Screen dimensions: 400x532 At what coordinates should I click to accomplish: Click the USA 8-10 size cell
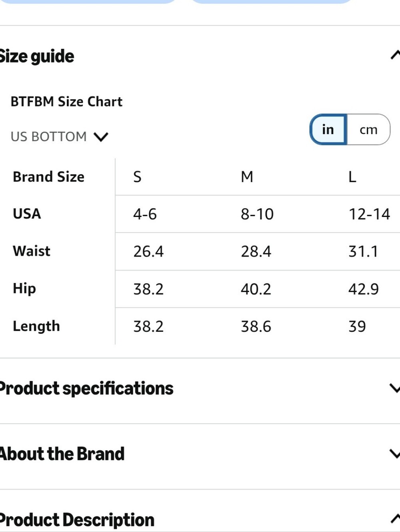click(x=257, y=214)
